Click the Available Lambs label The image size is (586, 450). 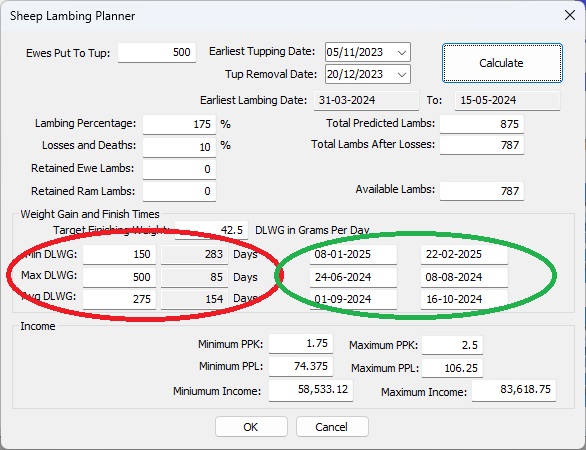395,189
